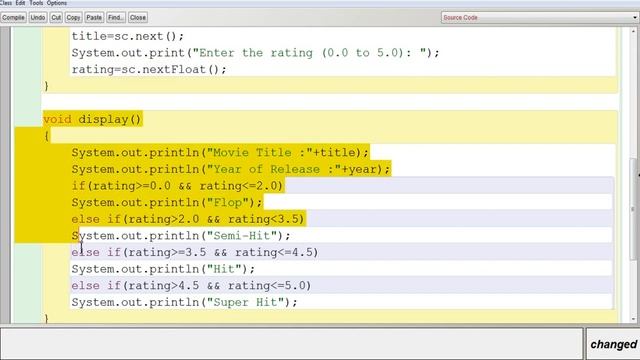Click the 'Year of Release' println line
The width and height of the screenshot is (640, 360).
[231, 169]
